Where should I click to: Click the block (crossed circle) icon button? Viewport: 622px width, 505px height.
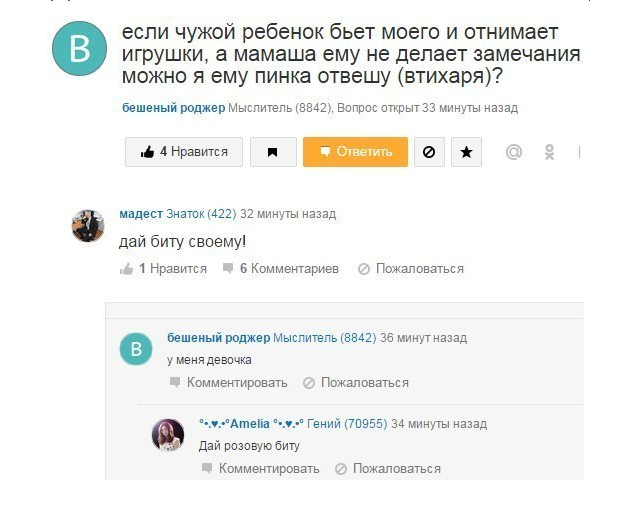tap(429, 152)
